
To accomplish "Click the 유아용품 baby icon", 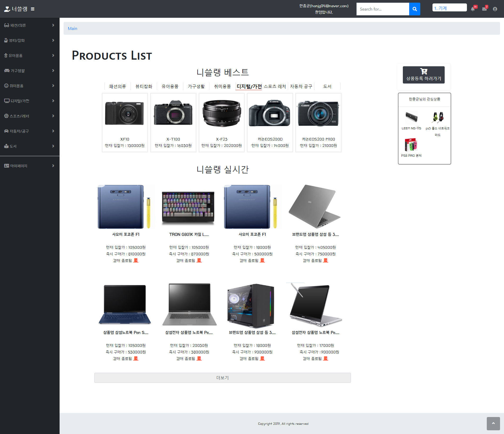I will click(6, 55).
